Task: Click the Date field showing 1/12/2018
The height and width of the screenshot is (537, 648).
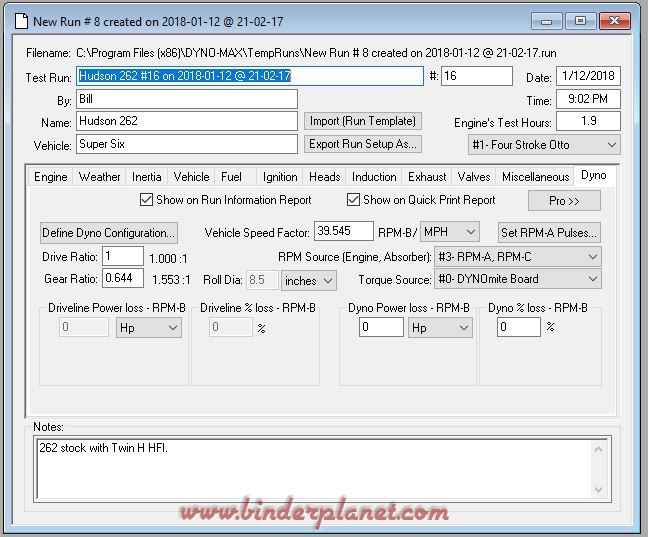Action: point(588,76)
